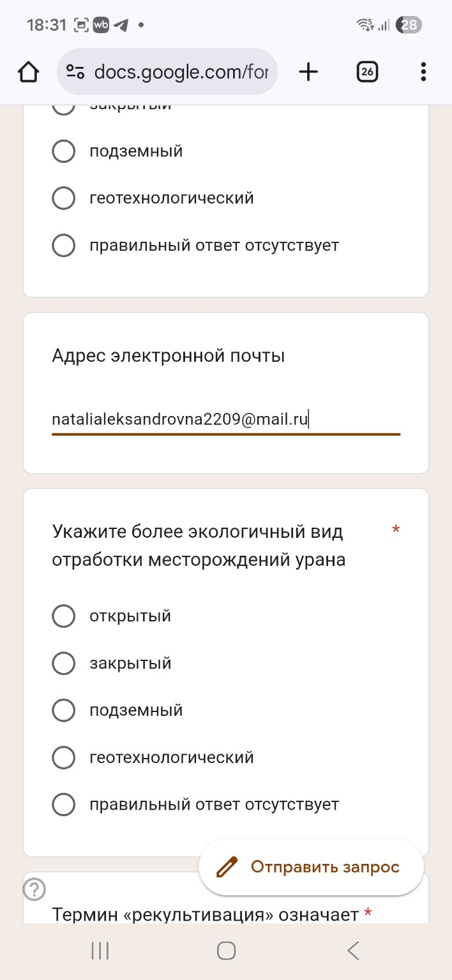Screen dimensions: 452x980
Task: Tap the pencil icon on 'Отправить запрос'
Action: pos(225,866)
